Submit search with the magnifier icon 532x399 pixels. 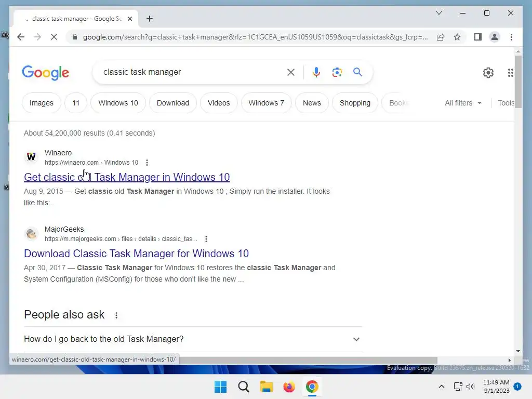click(357, 72)
